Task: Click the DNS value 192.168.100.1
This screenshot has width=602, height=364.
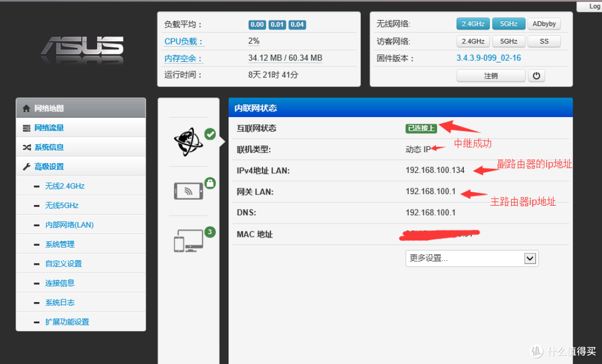Action: (430, 212)
